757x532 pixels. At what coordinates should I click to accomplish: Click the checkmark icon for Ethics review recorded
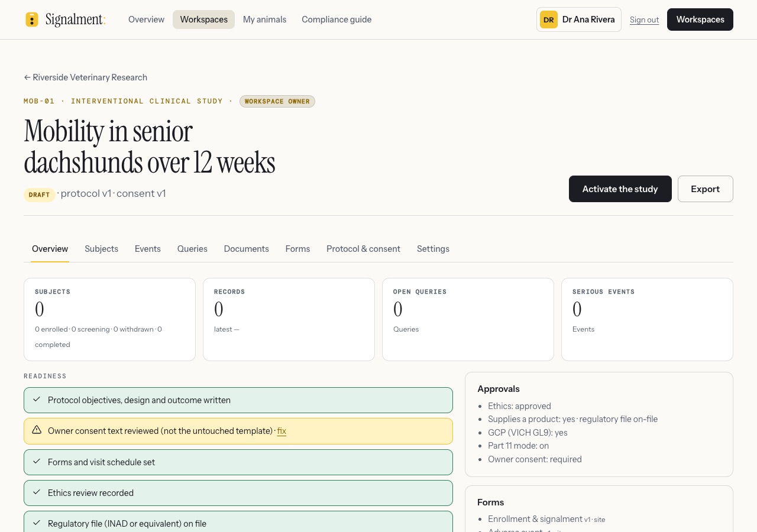click(x=37, y=492)
